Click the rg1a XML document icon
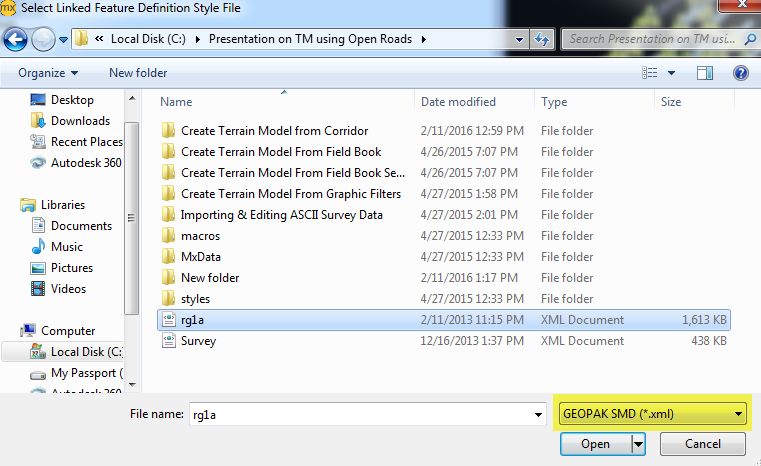 click(x=168, y=319)
